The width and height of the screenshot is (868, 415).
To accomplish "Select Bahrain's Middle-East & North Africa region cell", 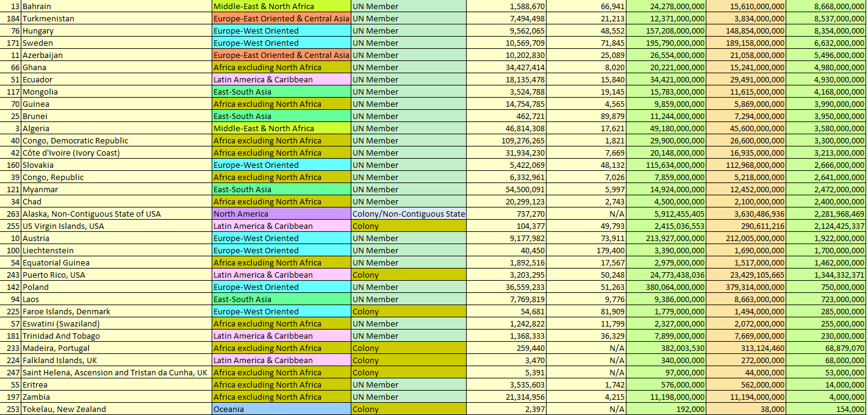I will point(281,6).
